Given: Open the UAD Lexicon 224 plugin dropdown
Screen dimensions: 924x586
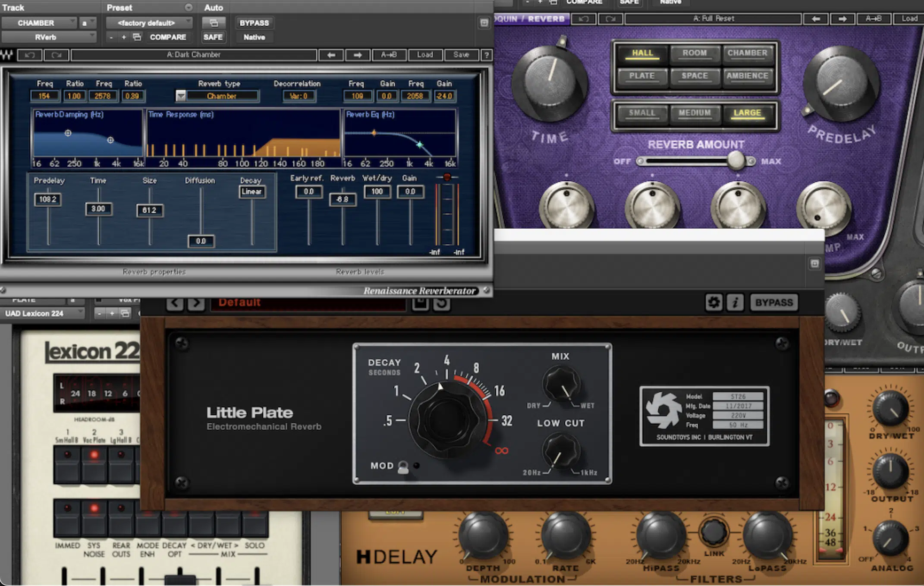Looking at the screenshot, I should [x=42, y=313].
